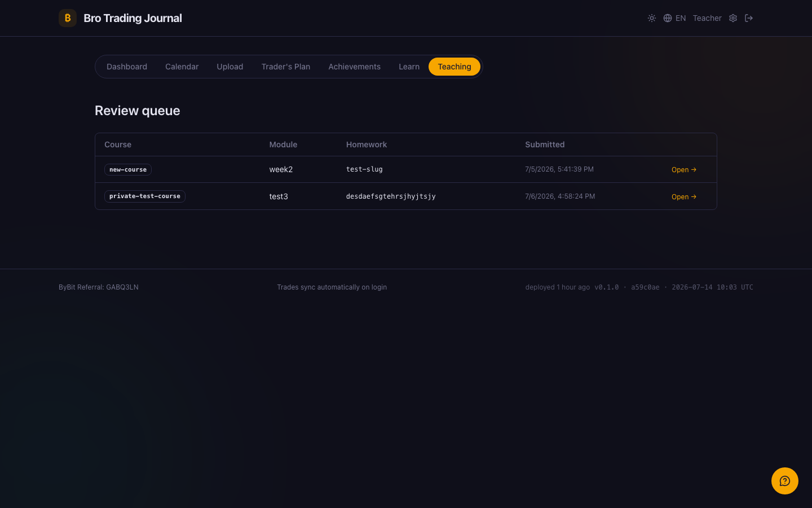Screen dimensions: 812x508
Task: Click the v0.1.0 version label
Action: (x=607, y=287)
